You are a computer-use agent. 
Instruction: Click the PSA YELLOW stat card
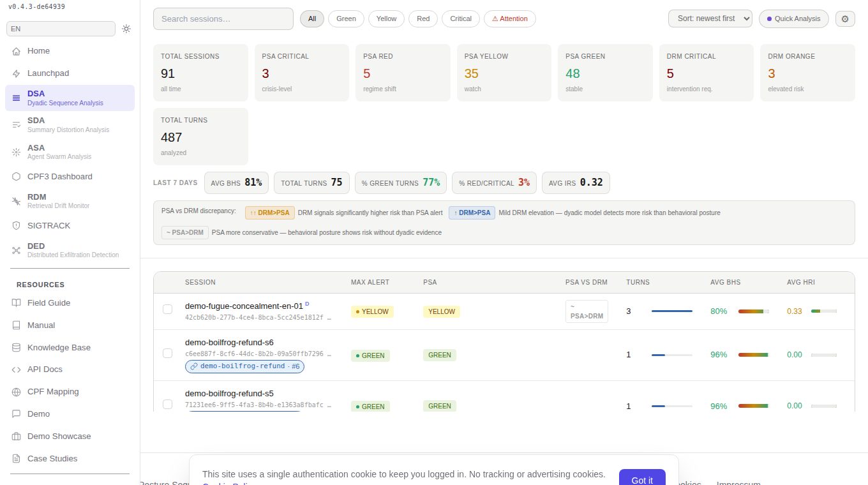(504, 73)
